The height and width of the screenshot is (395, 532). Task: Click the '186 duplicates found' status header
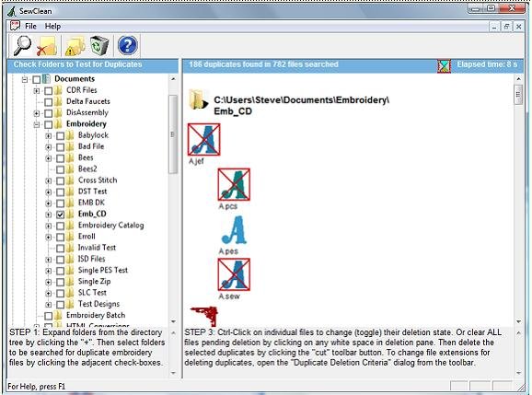pyautogui.click(x=263, y=64)
